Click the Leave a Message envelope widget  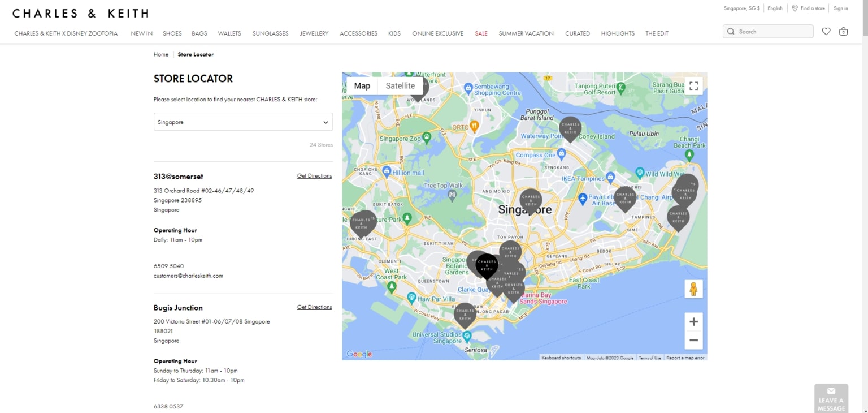click(831, 398)
